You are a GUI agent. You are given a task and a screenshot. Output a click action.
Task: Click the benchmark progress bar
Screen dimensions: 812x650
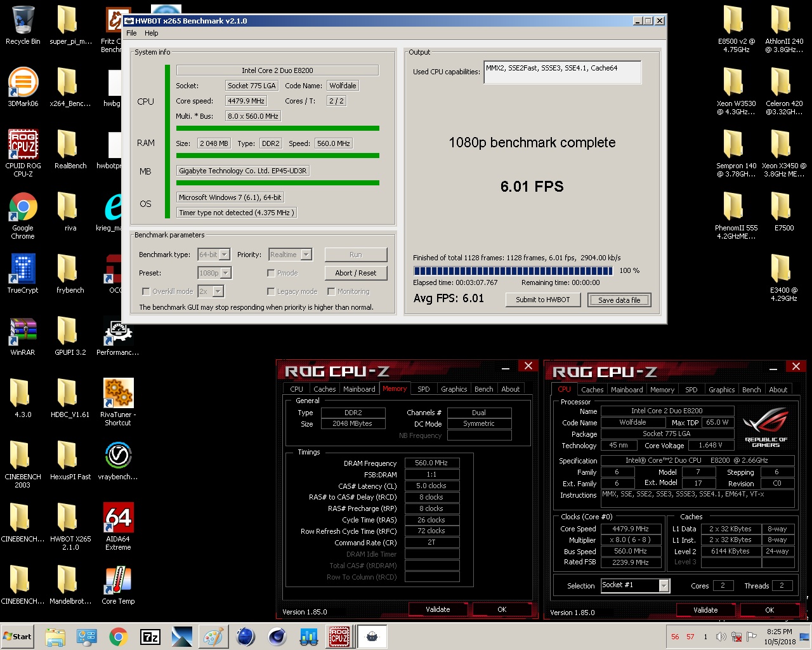coord(513,270)
